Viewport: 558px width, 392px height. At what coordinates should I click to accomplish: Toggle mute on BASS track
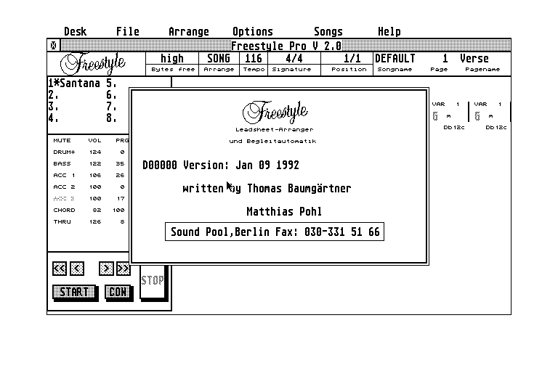(x=62, y=163)
